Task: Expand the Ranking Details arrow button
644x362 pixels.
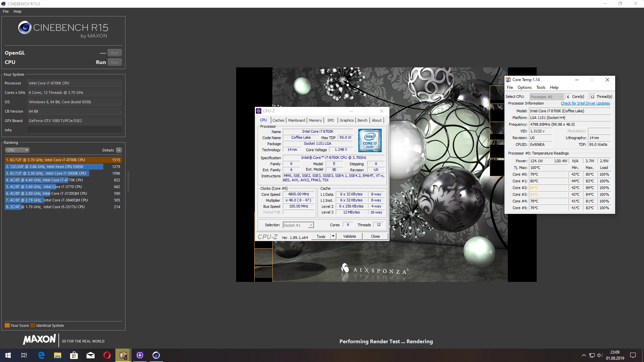Action: coord(119,150)
